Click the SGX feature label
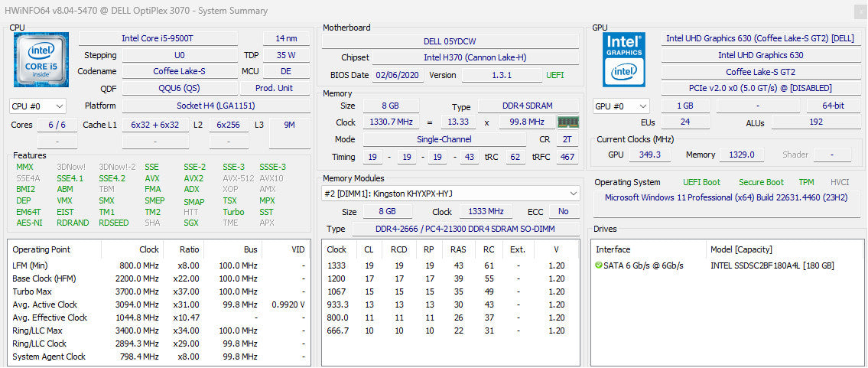The image size is (868, 368). 191,223
